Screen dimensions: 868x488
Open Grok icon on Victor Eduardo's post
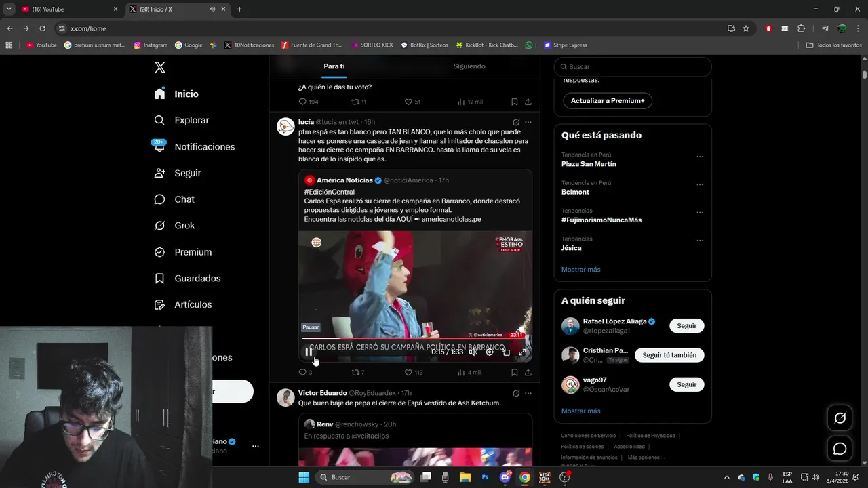click(516, 393)
